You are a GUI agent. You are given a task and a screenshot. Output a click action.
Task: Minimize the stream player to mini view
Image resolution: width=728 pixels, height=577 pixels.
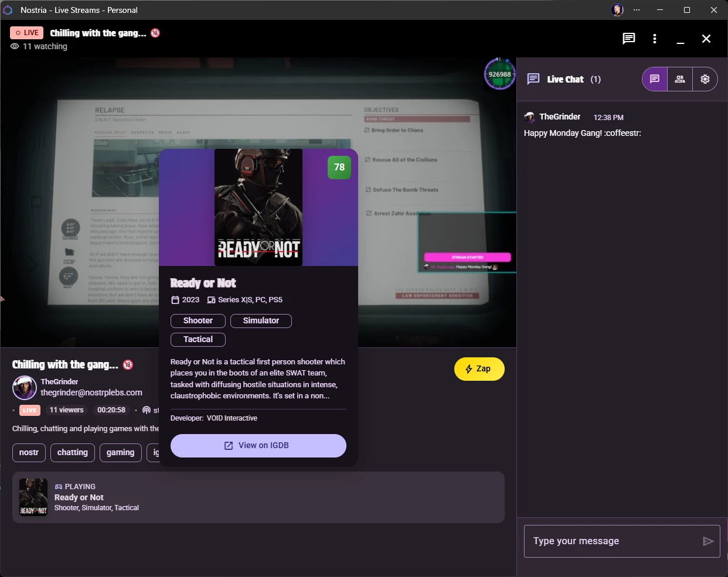681,39
